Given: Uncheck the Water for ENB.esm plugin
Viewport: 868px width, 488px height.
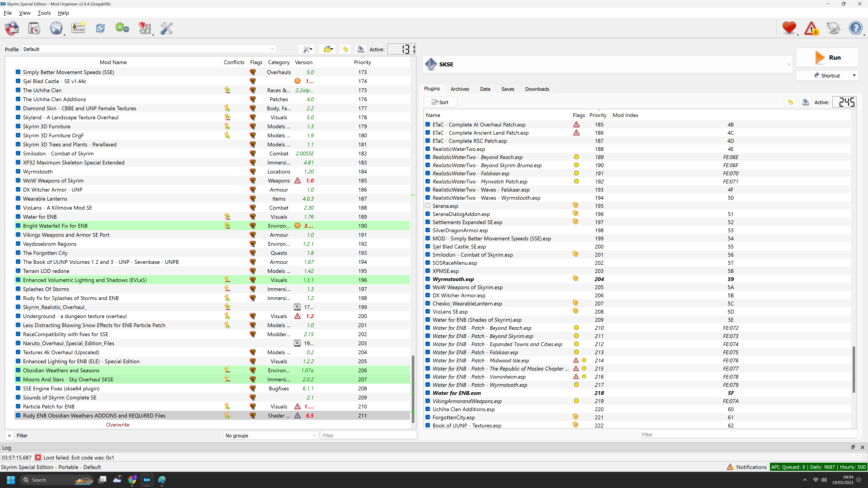Looking at the screenshot, I should pyautogui.click(x=428, y=392).
